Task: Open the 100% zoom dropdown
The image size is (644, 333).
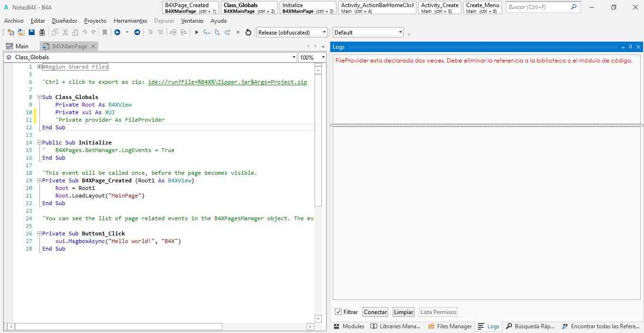Action: 323,57
